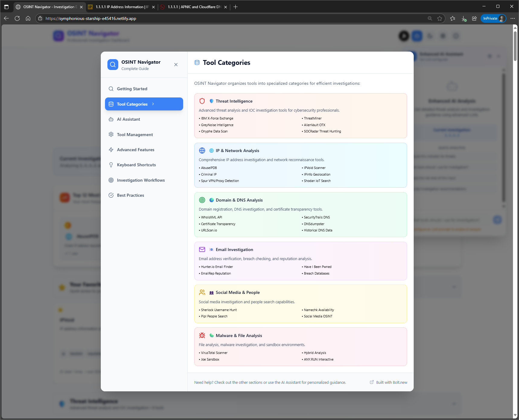Click the IP & Network Analysis globe icon
This screenshot has width=519, height=420.
coord(202,151)
